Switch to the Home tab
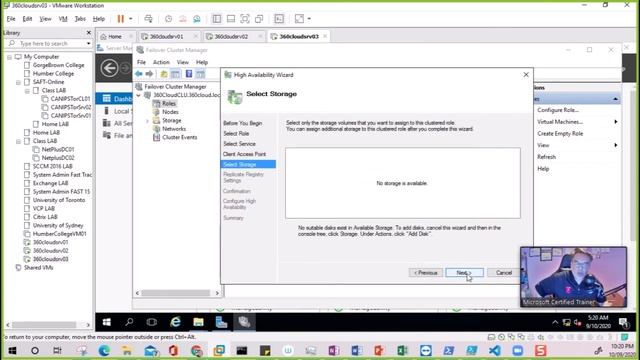This screenshot has height=360, width=640. pos(115,36)
